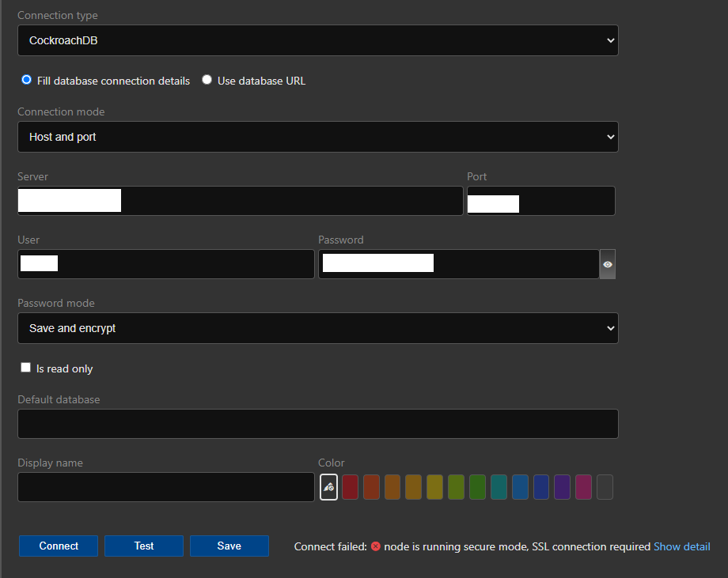Screen dimensions: 728x578
Task: Select the teal color swatch
Action: pyautogui.click(x=499, y=487)
